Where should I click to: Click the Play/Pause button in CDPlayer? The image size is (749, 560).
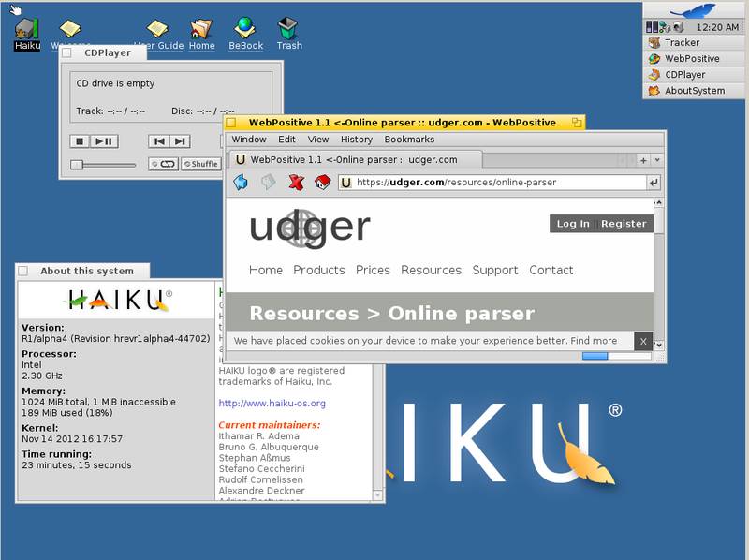[104, 141]
